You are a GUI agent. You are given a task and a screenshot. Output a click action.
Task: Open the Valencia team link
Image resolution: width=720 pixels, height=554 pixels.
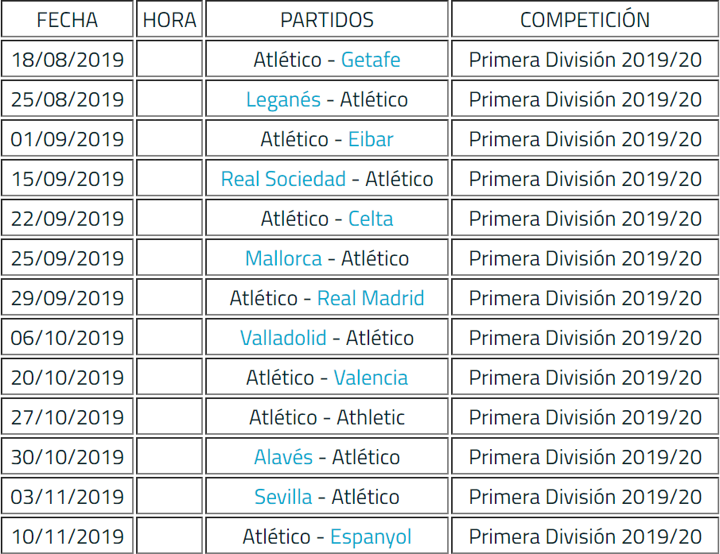(x=371, y=378)
